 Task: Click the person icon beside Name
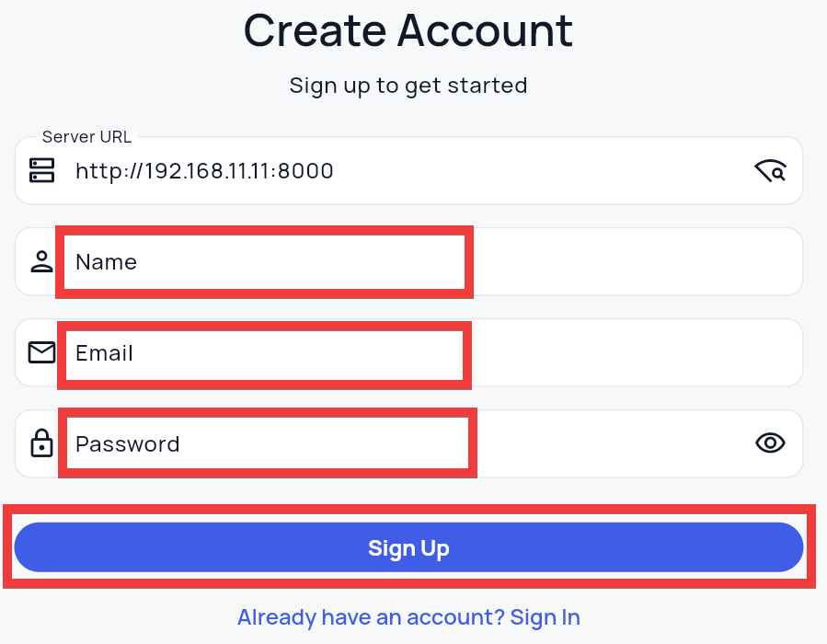pyautogui.click(x=41, y=262)
